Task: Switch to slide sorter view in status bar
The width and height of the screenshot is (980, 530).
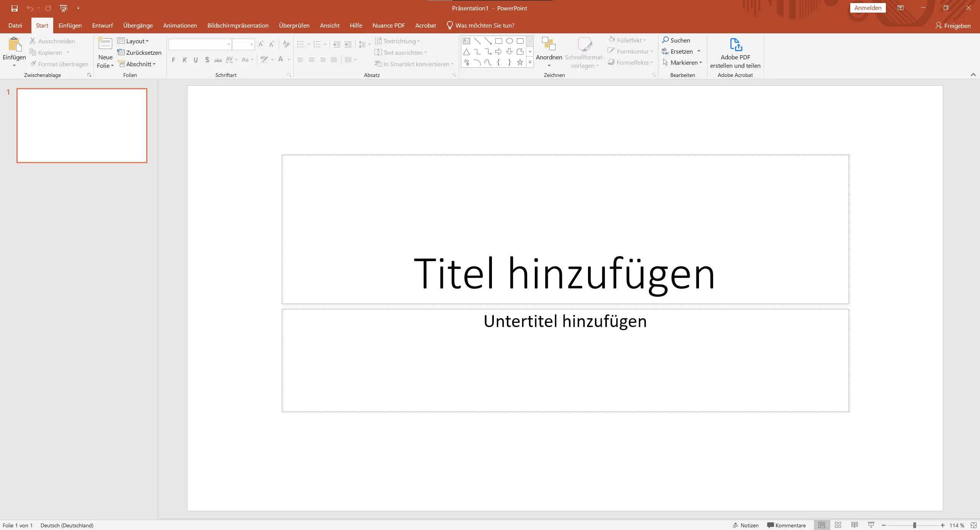Action: point(838,525)
